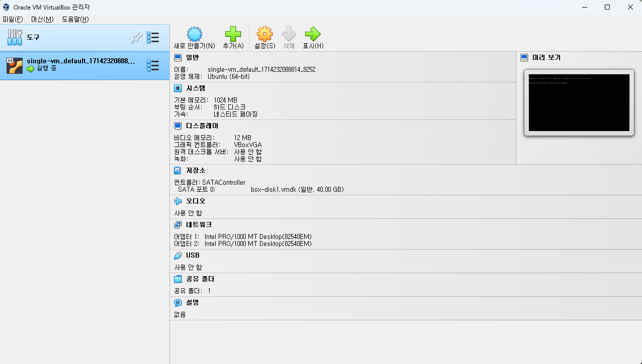Viewport: 642px width, 364px height.
Task: Click the 일반 section icon
Action: [177, 58]
